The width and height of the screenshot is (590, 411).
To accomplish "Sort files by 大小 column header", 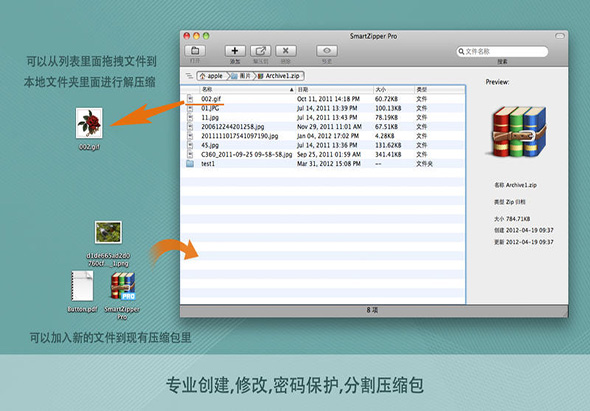I will click(394, 90).
